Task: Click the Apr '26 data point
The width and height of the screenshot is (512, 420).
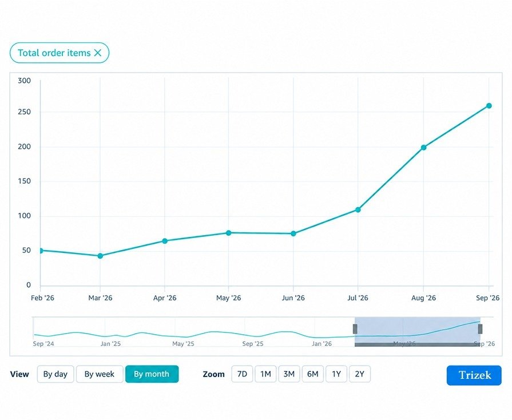Action: tap(165, 241)
